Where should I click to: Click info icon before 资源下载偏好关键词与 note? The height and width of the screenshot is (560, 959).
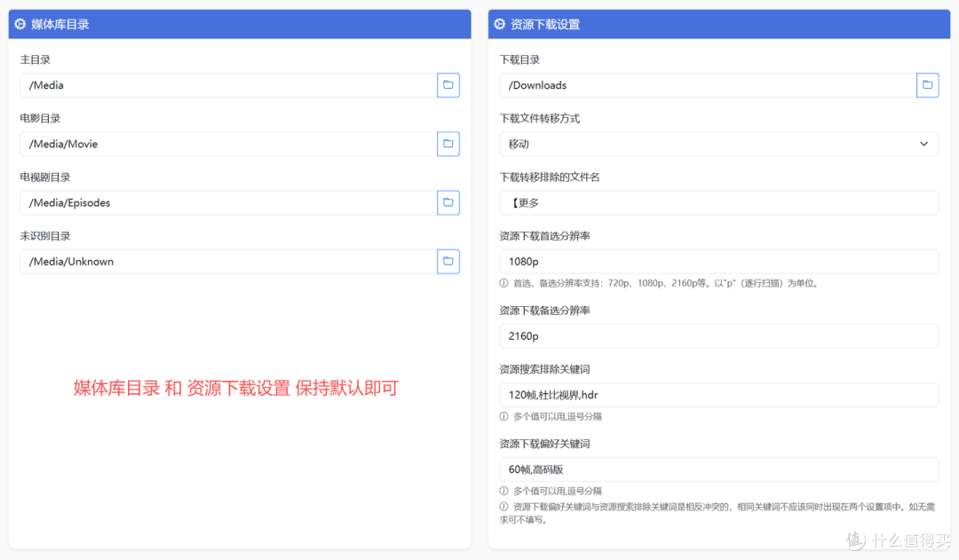click(x=504, y=507)
